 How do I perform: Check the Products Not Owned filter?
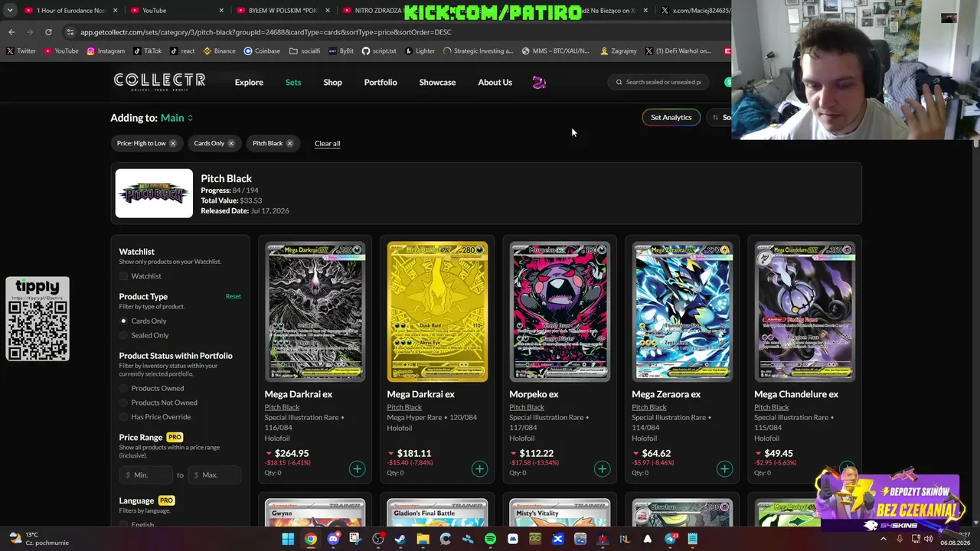coord(124,403)
